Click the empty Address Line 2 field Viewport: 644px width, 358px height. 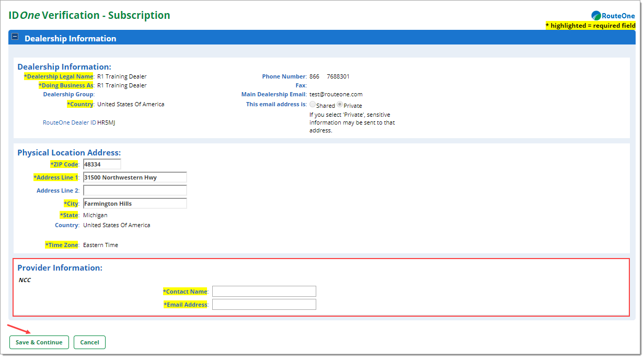pos(135,191)
